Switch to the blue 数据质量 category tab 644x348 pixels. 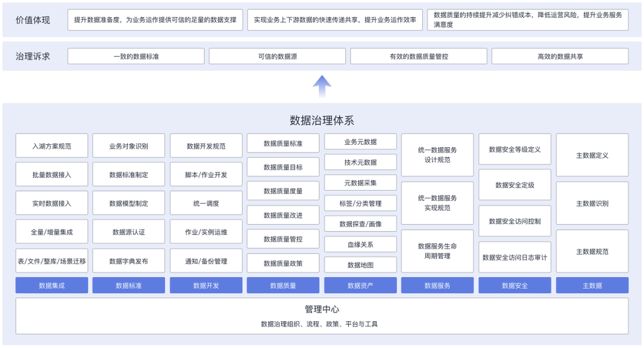click(x=283, y=285)
